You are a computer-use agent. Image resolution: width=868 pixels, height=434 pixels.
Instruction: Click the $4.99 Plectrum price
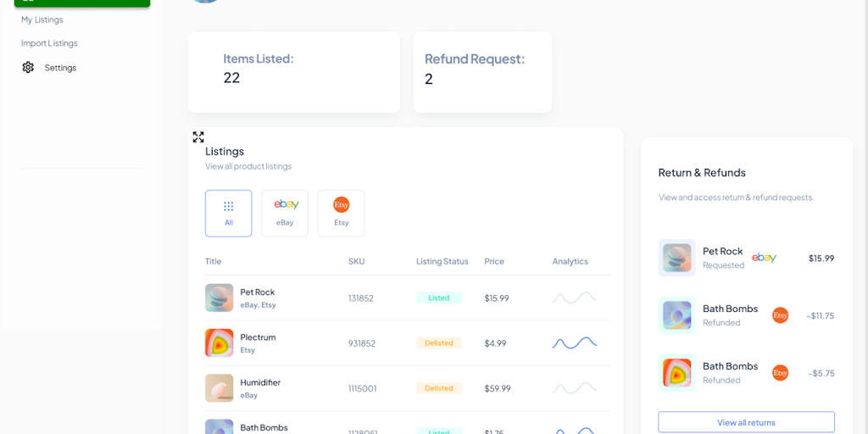495,343
